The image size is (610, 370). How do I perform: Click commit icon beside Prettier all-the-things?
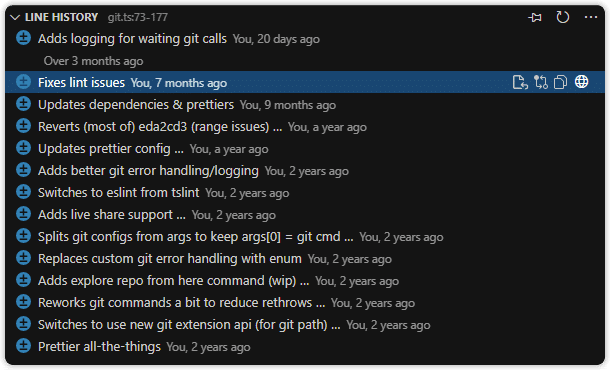pos(23,346)
